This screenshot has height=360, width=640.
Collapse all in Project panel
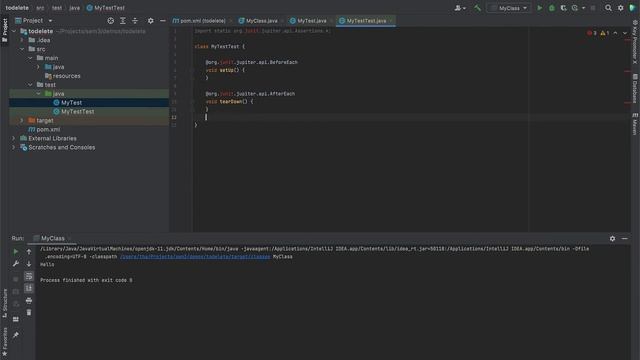[x=135, y=20]
